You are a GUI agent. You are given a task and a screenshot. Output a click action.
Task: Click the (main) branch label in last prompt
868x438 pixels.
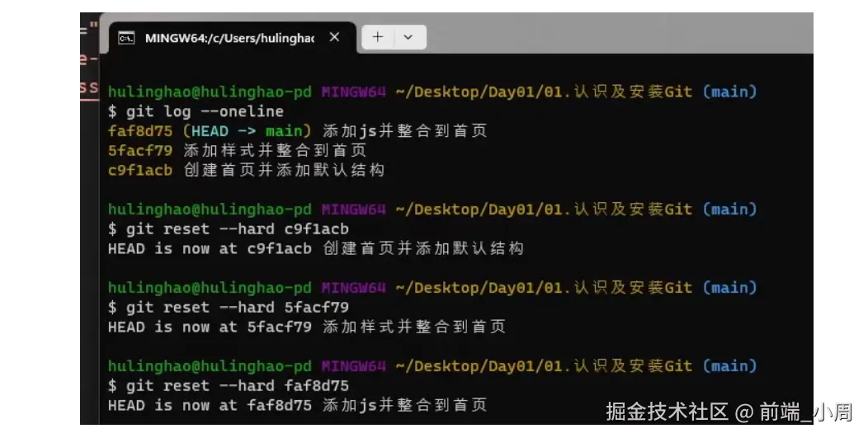[x=729, y=366]
